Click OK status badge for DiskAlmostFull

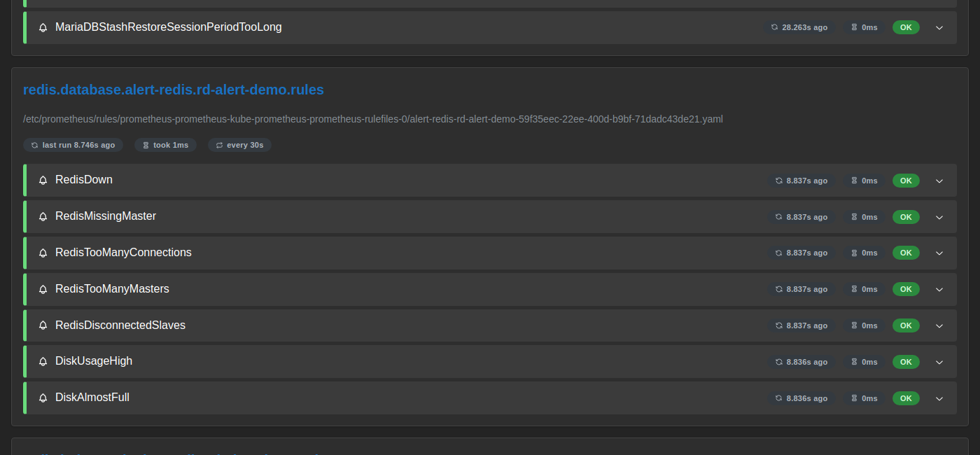click(906, 398)
